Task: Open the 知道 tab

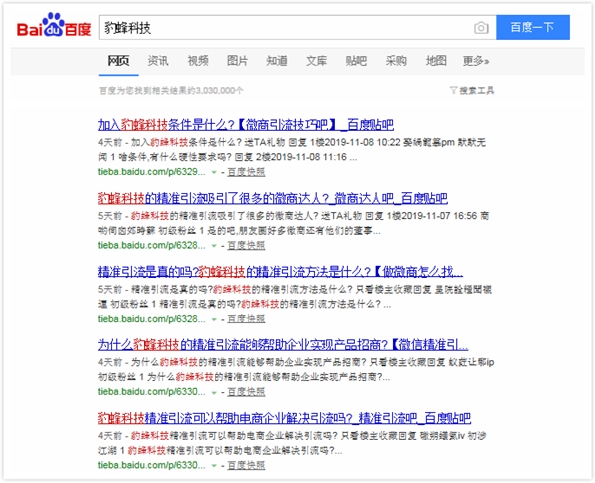Action: pos(277,61)
